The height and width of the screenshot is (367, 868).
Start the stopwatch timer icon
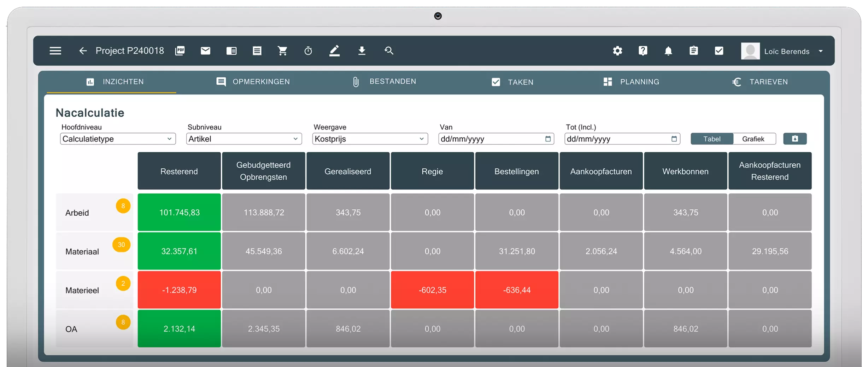point(308,51)
